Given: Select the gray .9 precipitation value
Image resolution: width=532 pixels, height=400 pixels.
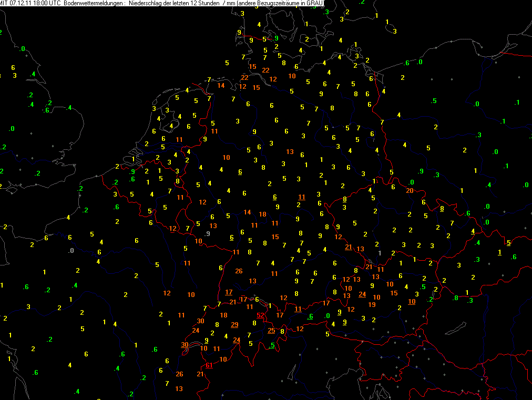Looking at the screenshot, I should click(208, 233).
